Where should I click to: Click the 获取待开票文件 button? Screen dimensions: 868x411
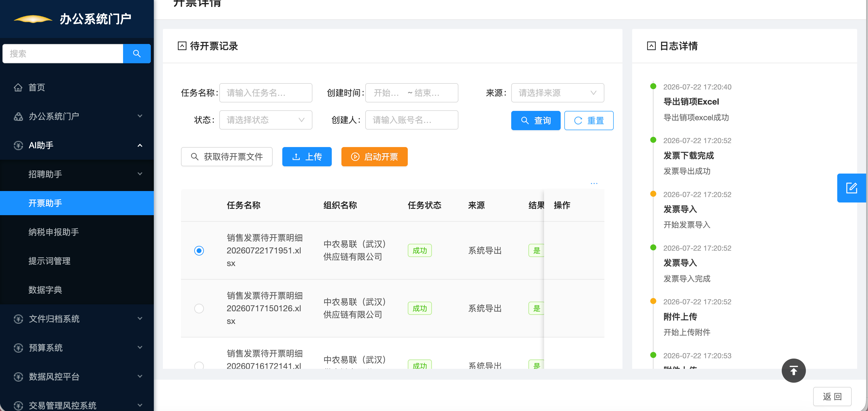[x=227, y=157]
